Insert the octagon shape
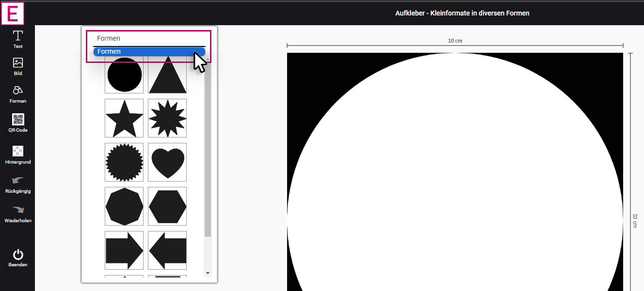 pyautogui.click(x=124, y=206)
